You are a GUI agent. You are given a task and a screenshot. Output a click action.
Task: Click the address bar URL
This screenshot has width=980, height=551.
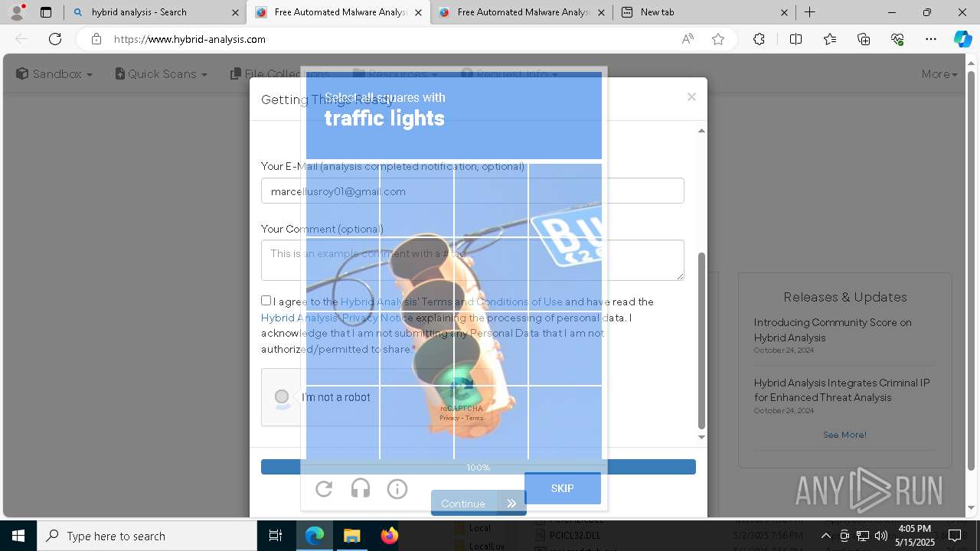click(x=190, y=39)
